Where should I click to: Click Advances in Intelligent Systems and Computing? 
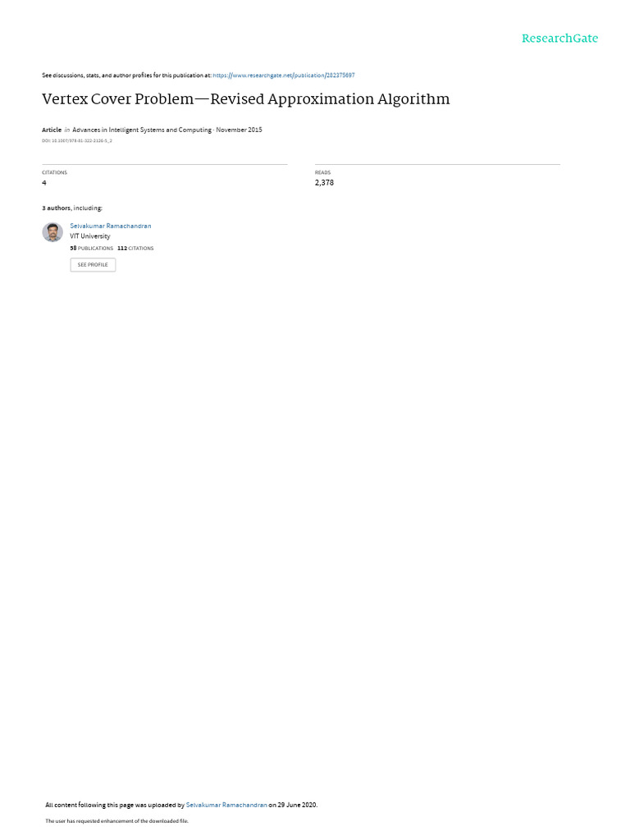142,130
